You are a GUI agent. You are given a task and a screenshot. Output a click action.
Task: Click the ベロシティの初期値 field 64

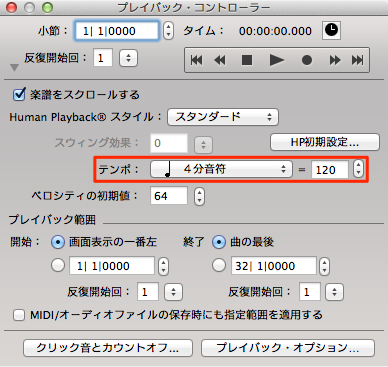pos(169,196)
